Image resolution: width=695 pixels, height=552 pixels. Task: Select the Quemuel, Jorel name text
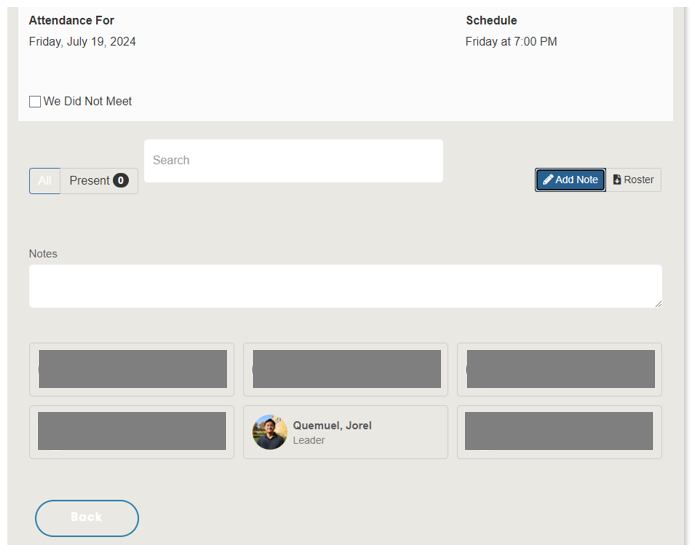pyautogui.click(x=332, y=426)
